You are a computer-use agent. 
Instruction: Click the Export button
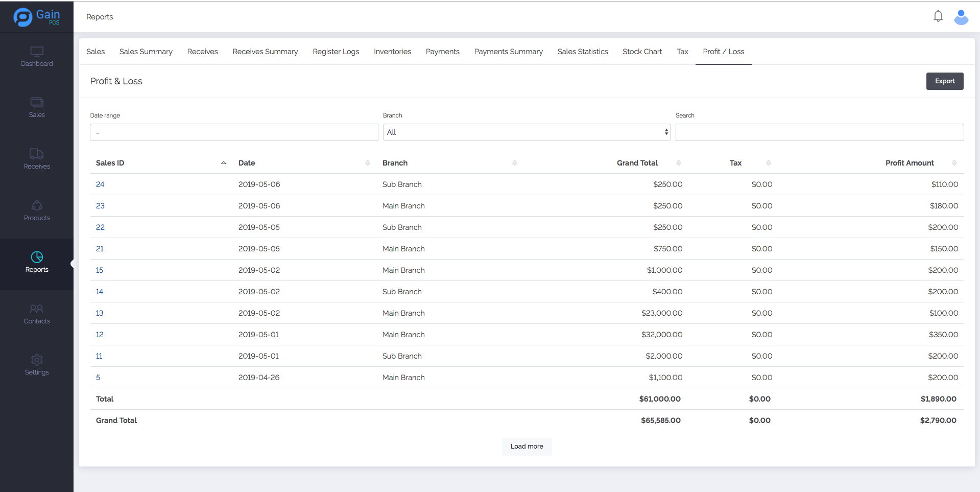(944, 81)
